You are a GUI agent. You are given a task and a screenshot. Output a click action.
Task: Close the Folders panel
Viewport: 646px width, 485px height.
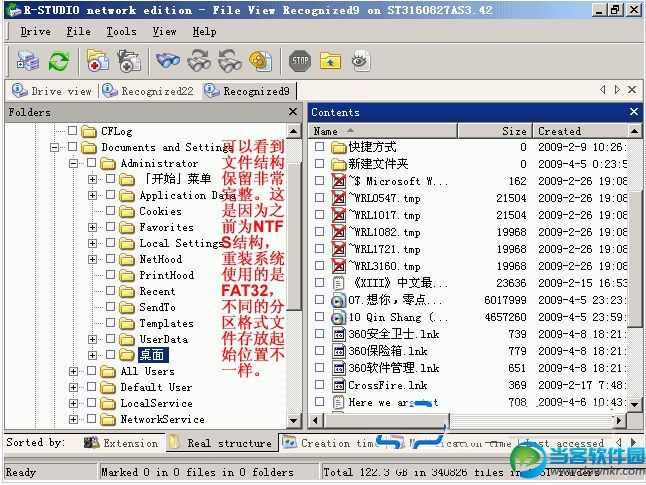tap(293, 112)
